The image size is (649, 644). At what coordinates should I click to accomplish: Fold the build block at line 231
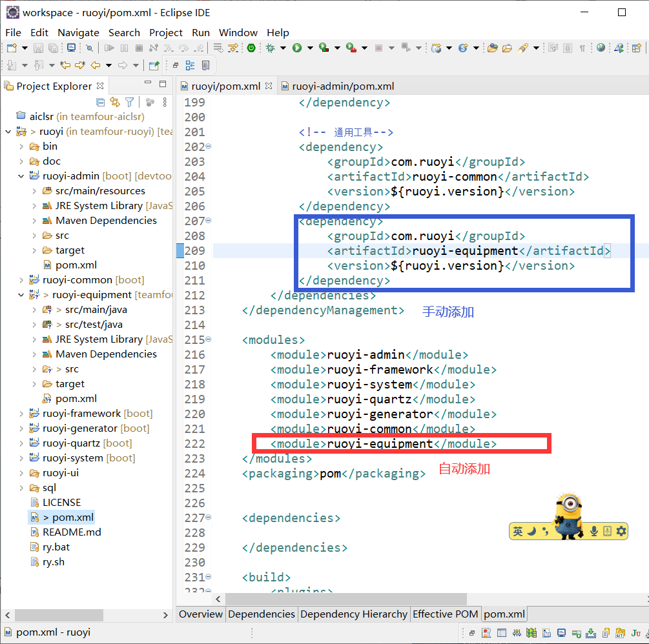209,577
